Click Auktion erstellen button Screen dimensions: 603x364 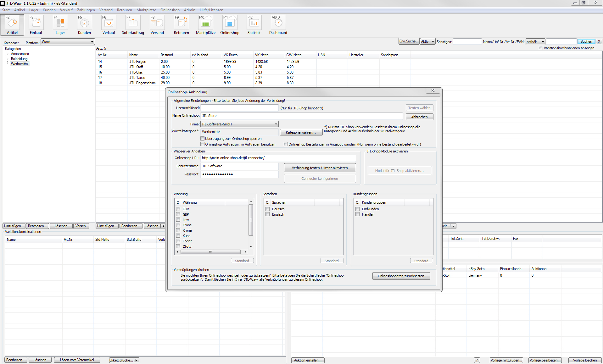pyautogui.click(x=308, y=360)
